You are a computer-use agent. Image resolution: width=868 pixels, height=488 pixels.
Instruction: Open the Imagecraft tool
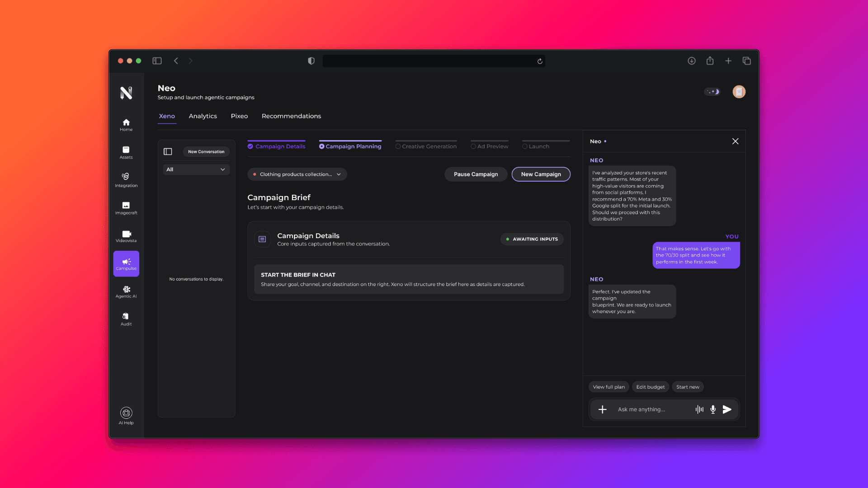(126, 208)
